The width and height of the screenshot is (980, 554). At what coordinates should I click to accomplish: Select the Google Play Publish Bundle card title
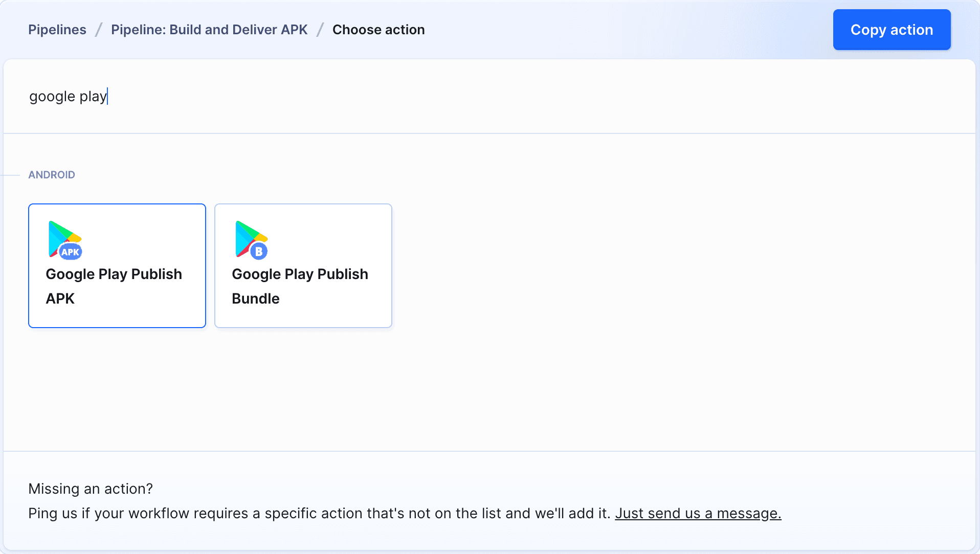pyautogui.click(x=300, y=286)
